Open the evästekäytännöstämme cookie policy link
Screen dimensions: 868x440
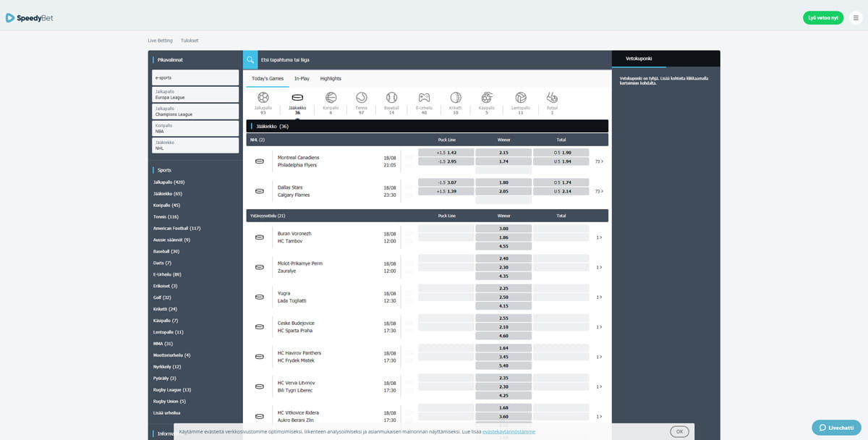pyautogui.click(x=509, y=431)
